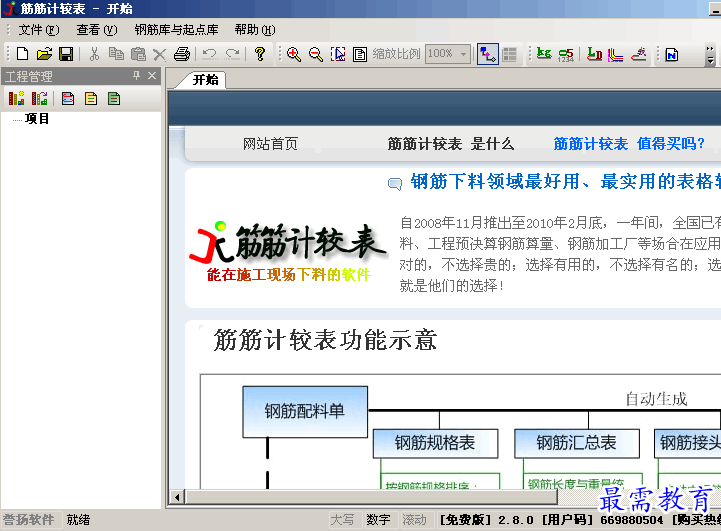
Task: Save with the floppy disk icon
Action: pos(66,54)
